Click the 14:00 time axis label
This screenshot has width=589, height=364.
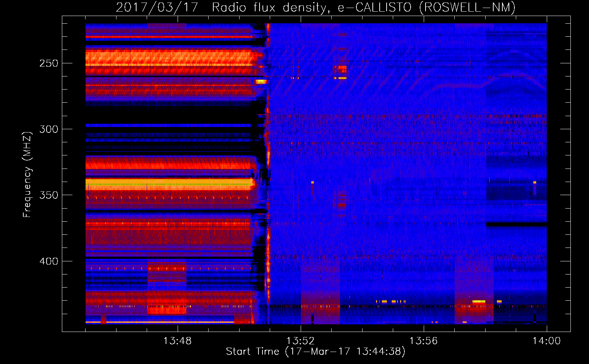click(546, 341)
